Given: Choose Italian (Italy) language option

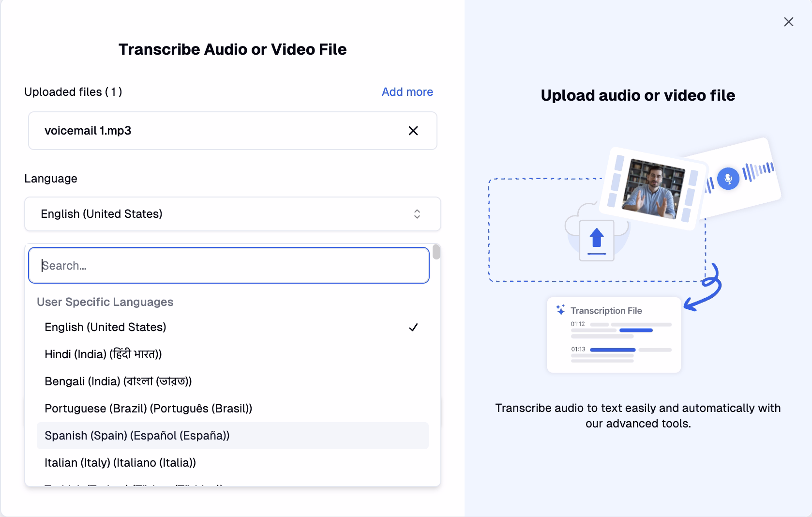Looking at the screenshot, I should click(232, 463).
